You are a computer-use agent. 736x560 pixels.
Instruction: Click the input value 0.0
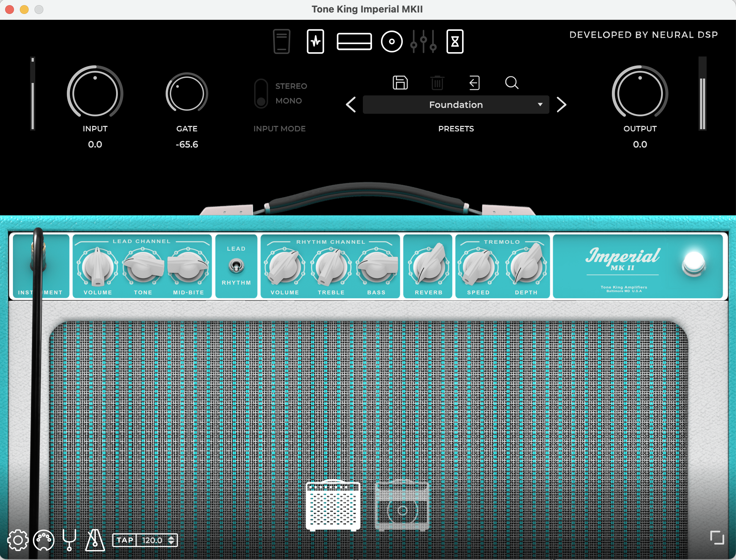[x=95, y=144]
